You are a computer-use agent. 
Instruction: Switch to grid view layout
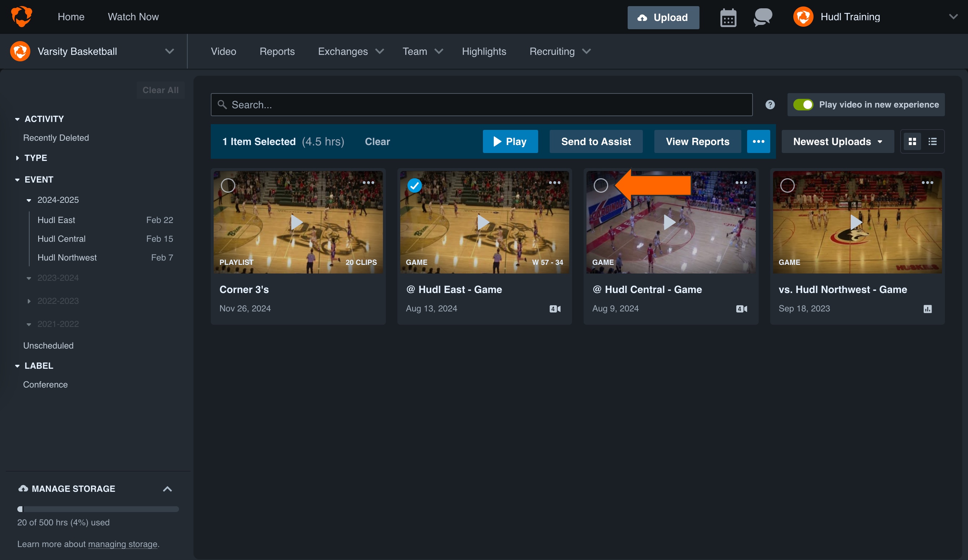913,141
